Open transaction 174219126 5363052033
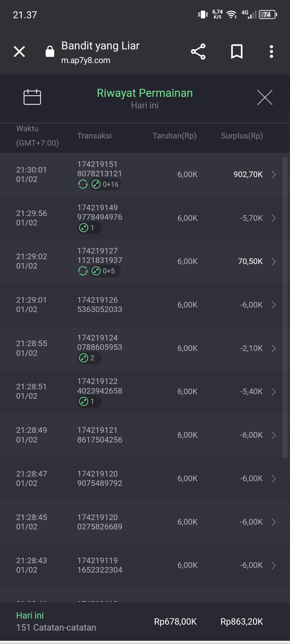 (100, 305)
